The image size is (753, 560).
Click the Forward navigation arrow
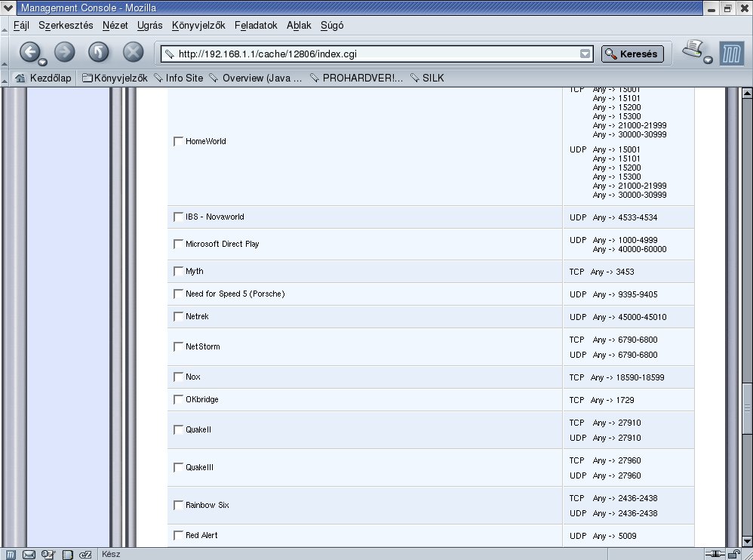(64, 52)
